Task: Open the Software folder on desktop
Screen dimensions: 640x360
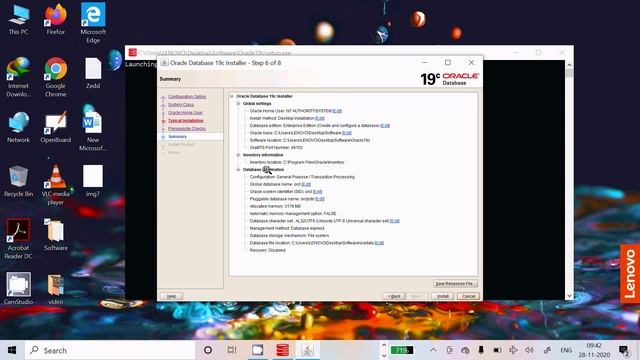Action: [x=56, y=235]
